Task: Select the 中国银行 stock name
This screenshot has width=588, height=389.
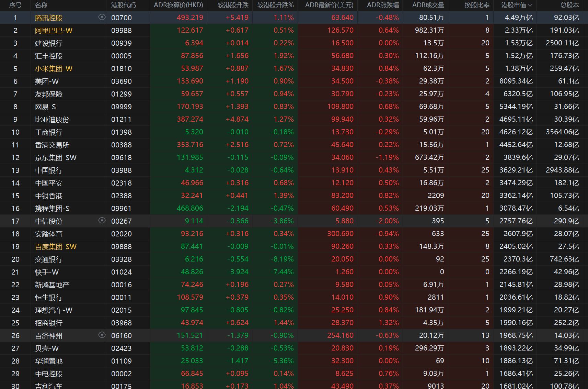Action: 49,170
